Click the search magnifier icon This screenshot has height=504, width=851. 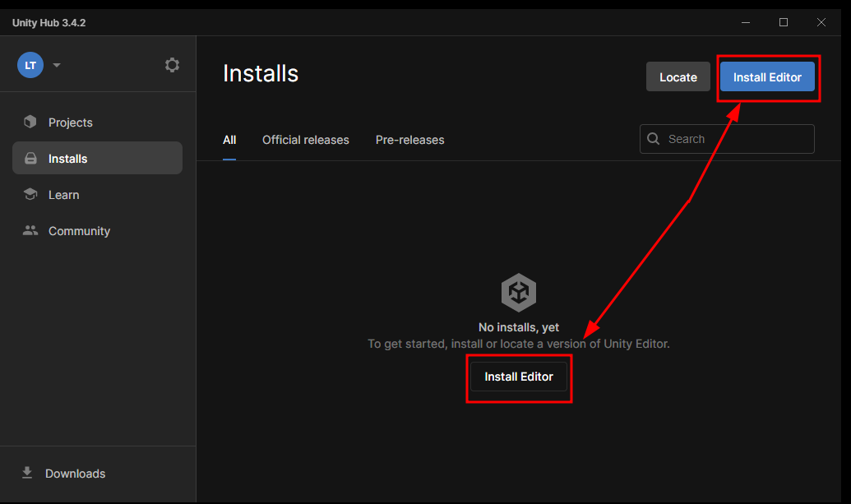coord(654,139)
